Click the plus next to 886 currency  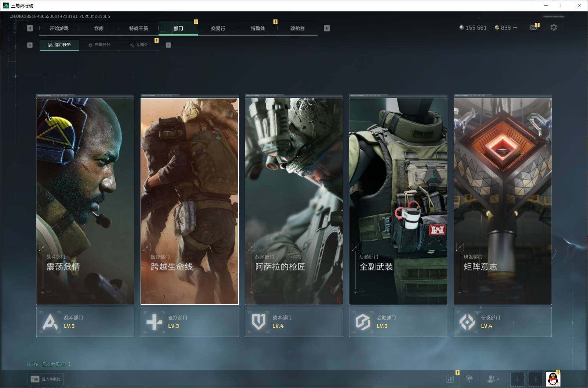[515, 28]
